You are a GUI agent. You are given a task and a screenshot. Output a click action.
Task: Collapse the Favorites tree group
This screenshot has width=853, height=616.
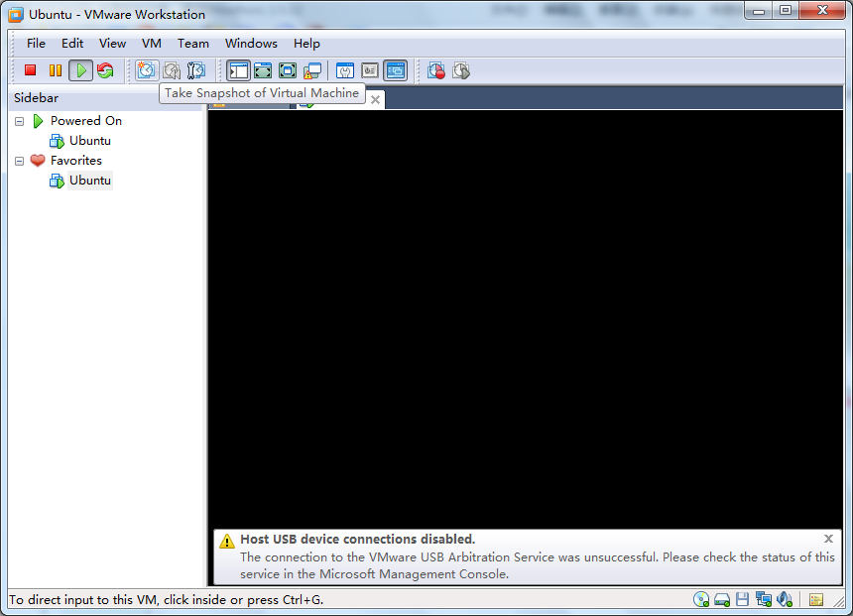click(x=20, y=161)
